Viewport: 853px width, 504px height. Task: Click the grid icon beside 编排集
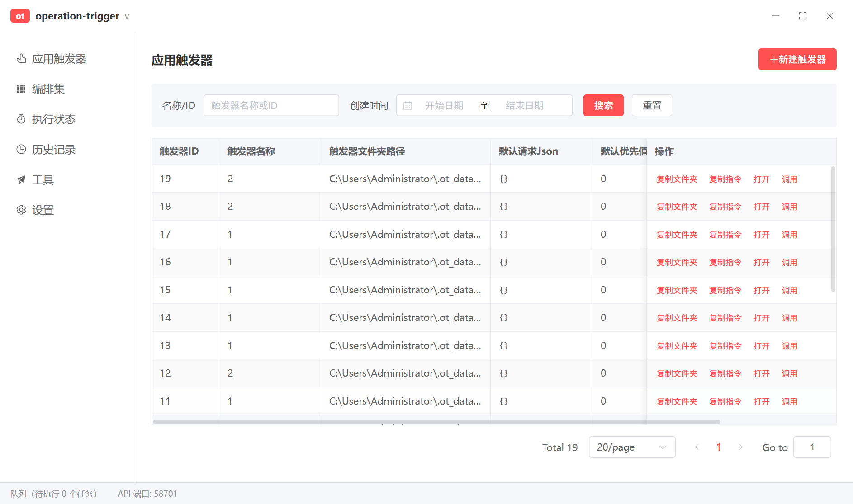pos(21,89)
